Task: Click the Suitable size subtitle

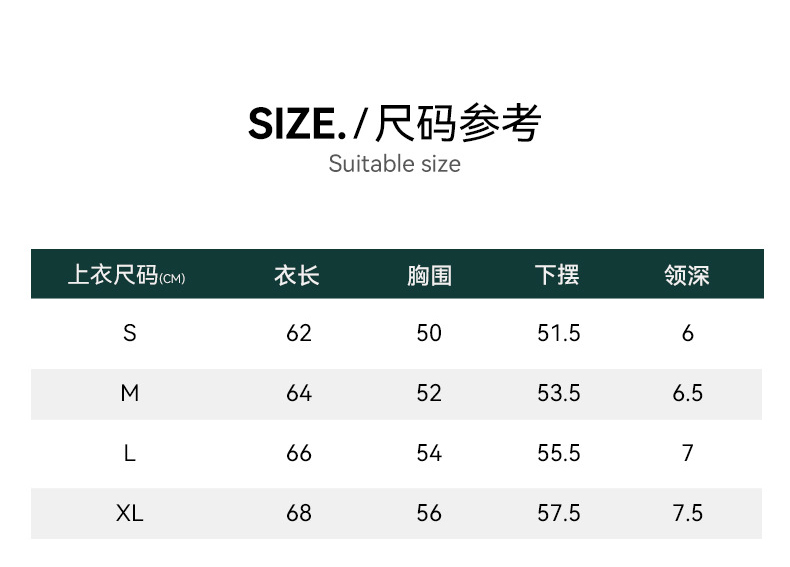Action: pyautogui.click(x=395, y=164)
